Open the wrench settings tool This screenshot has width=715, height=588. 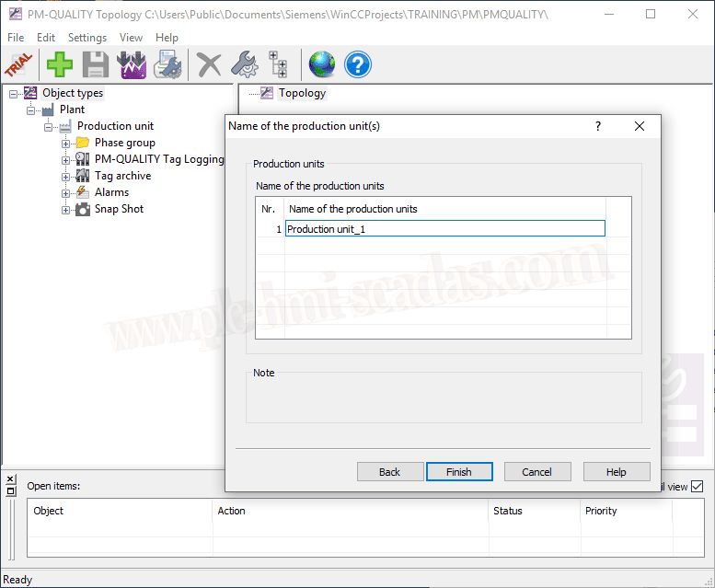(x=244, y=64)
